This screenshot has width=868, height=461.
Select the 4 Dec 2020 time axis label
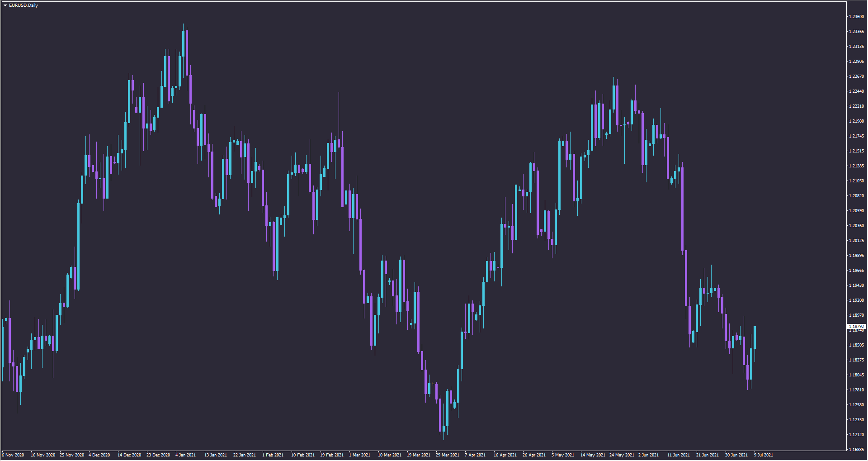point(99,455)
